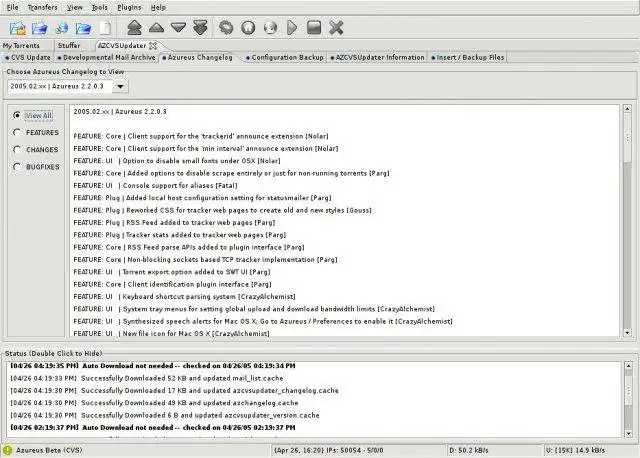Move torrent to bottom with double-down arrow
Viewport: 640px width, 458px height.
click(200, 28)
